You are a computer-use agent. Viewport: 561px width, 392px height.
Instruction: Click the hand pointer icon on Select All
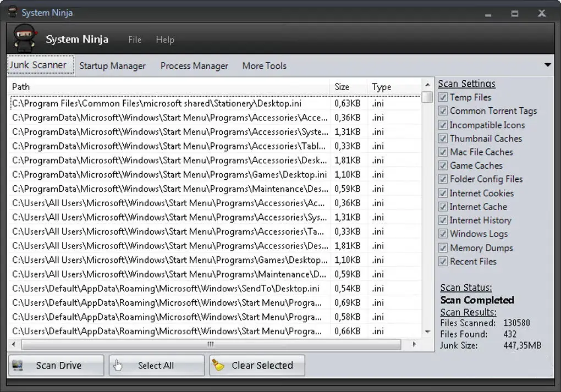118,365
